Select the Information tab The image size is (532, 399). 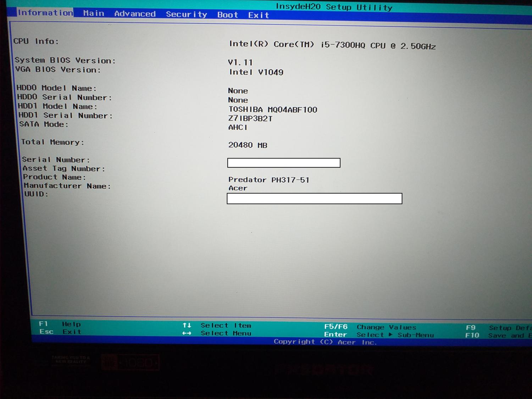(x=45, y=13)
